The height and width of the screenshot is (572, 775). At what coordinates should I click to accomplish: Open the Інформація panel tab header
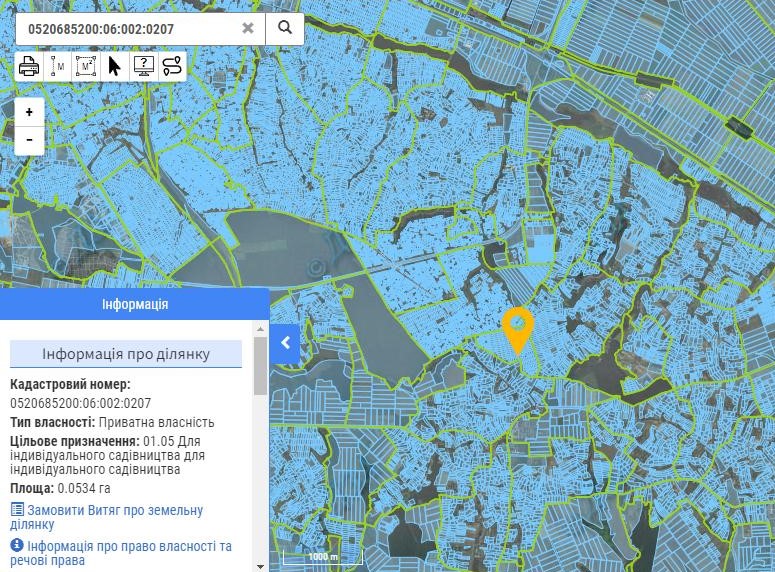coord(135,304)
